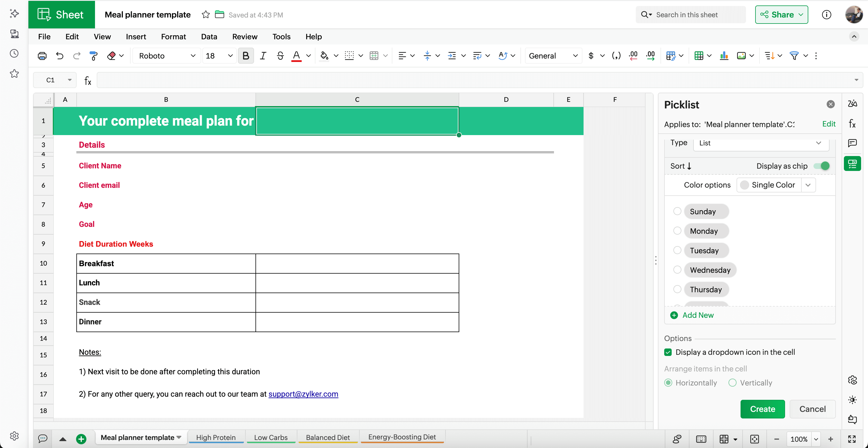Collapse the toolbar with the top-right arrow
Image resolution: width=868 pixels, height=448 pixels.
(x=854, y=36)
